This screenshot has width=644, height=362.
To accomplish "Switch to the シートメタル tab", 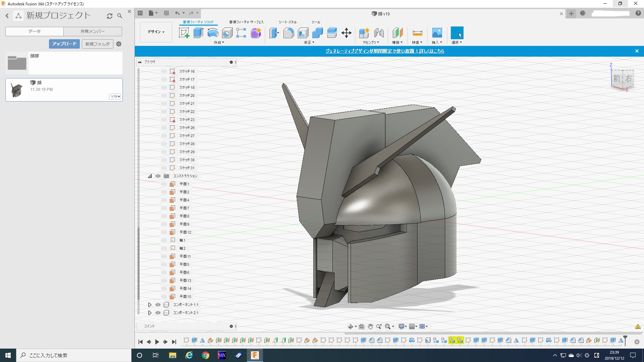I will point(287,22).
